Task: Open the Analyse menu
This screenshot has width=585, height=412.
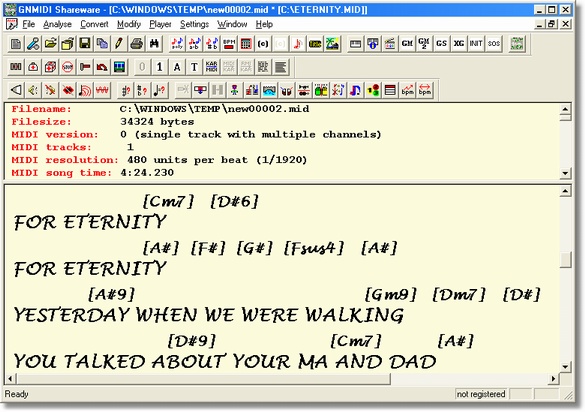Action: 57,24
